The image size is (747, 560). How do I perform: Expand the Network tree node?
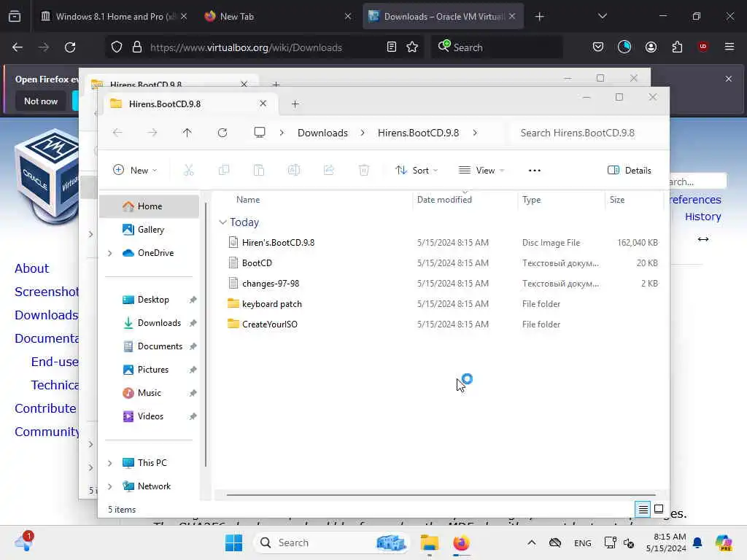pos(109,486)
